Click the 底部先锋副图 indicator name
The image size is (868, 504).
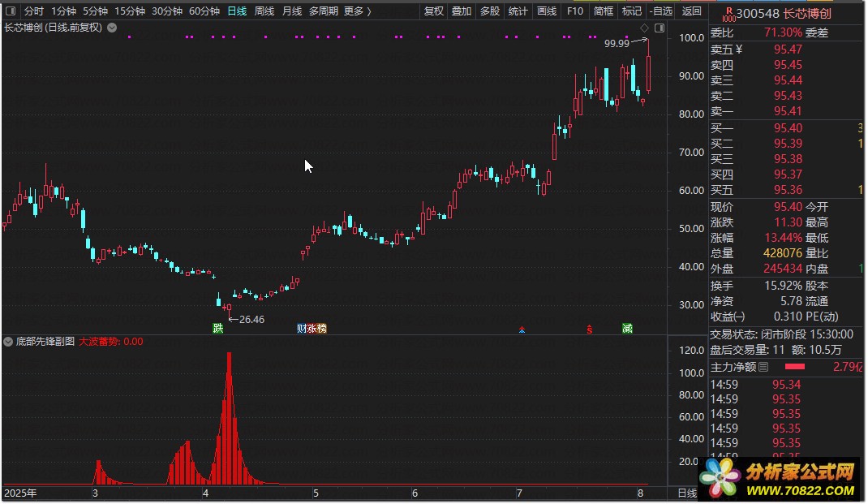[45, 342]
